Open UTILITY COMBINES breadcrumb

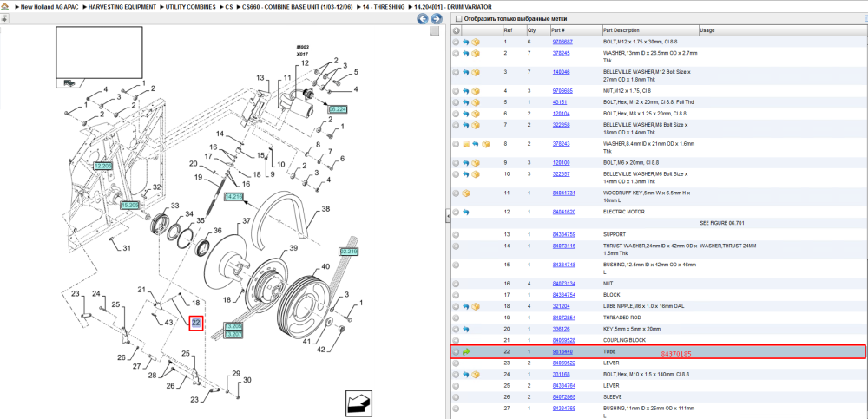point(188,6)
